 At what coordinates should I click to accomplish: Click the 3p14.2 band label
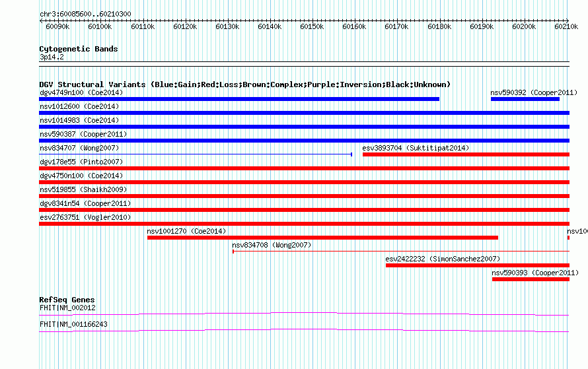[52, 57]
